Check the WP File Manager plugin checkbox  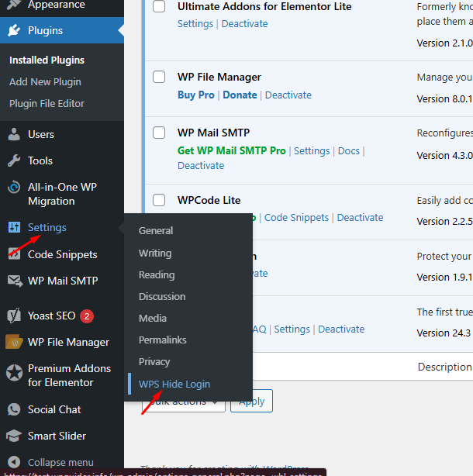pos(159,77)
